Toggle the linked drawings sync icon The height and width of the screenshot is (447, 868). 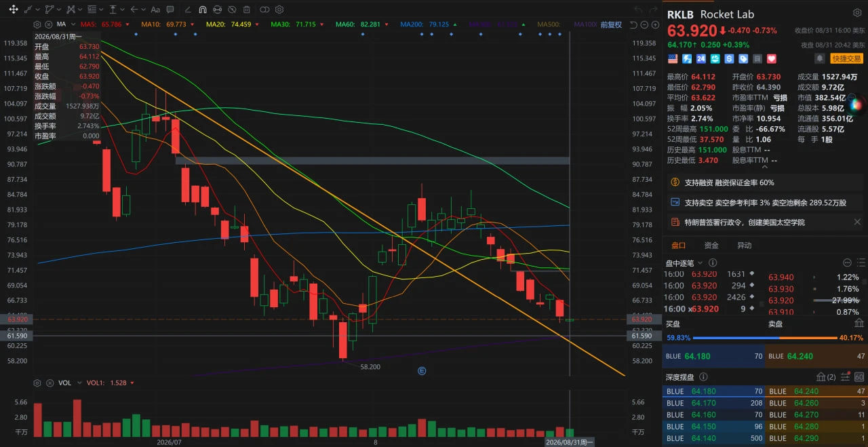[218, 9]
